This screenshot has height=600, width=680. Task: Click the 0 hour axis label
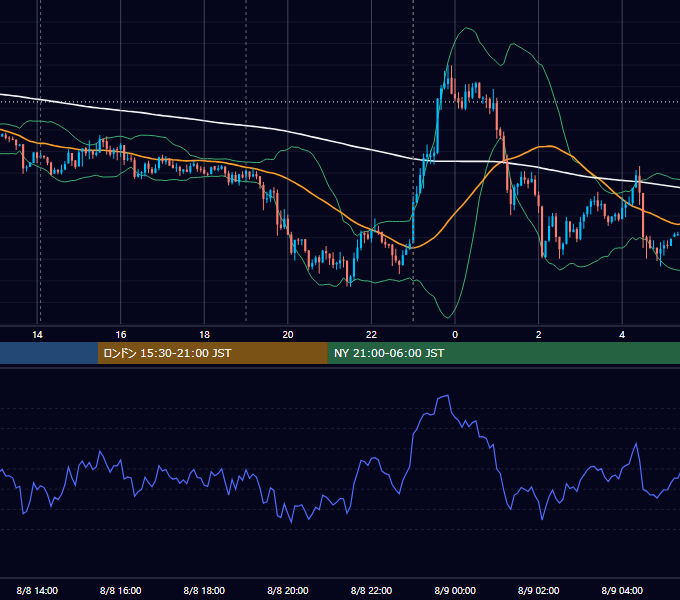(455, 335)
